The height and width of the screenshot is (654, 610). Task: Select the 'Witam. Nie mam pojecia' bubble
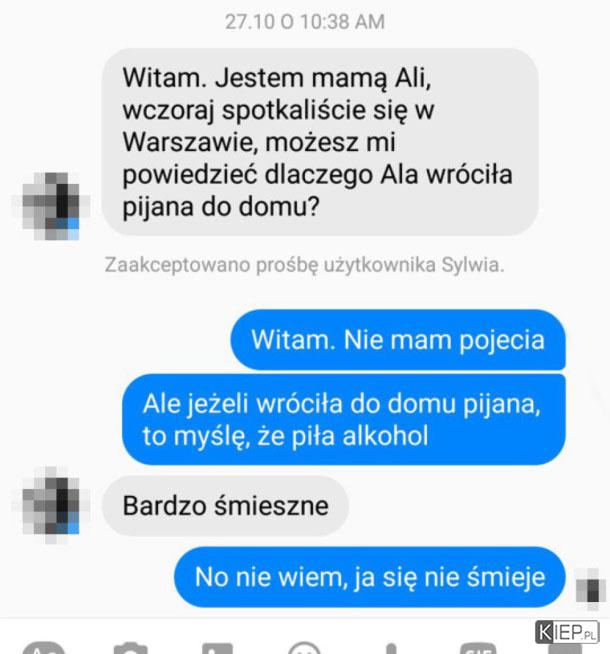pyautogui.click(x=398, y=340)
